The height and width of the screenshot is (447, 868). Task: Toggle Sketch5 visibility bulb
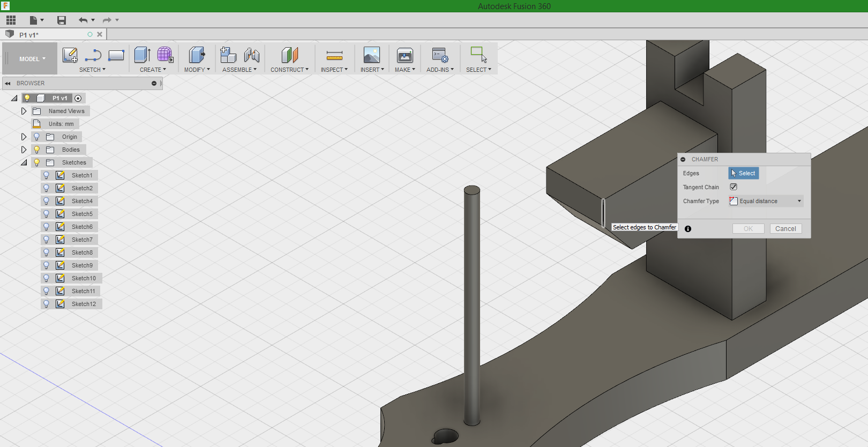pos(47,214)
